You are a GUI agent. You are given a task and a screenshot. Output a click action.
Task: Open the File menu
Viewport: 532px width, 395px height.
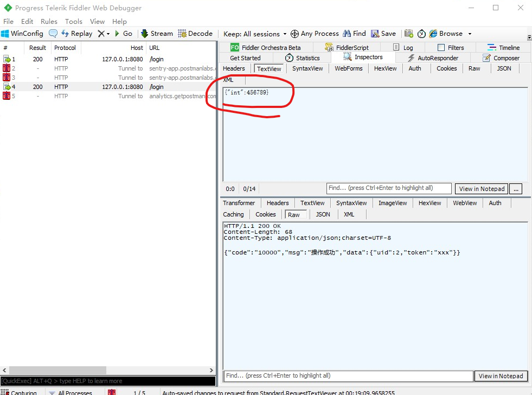pyautogui.click(x=9, y=21)
